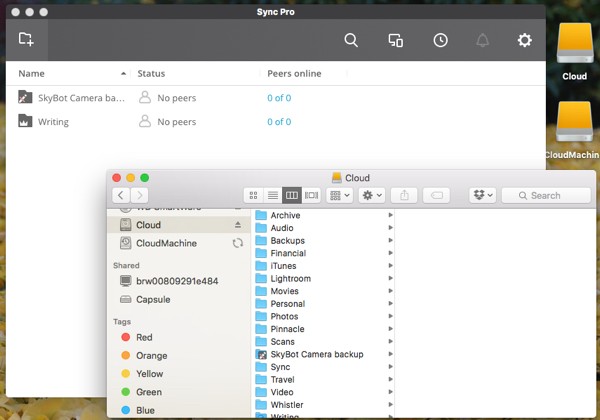Sort by the Name column header
Screen dimensions: 600x420
[31, 73]
